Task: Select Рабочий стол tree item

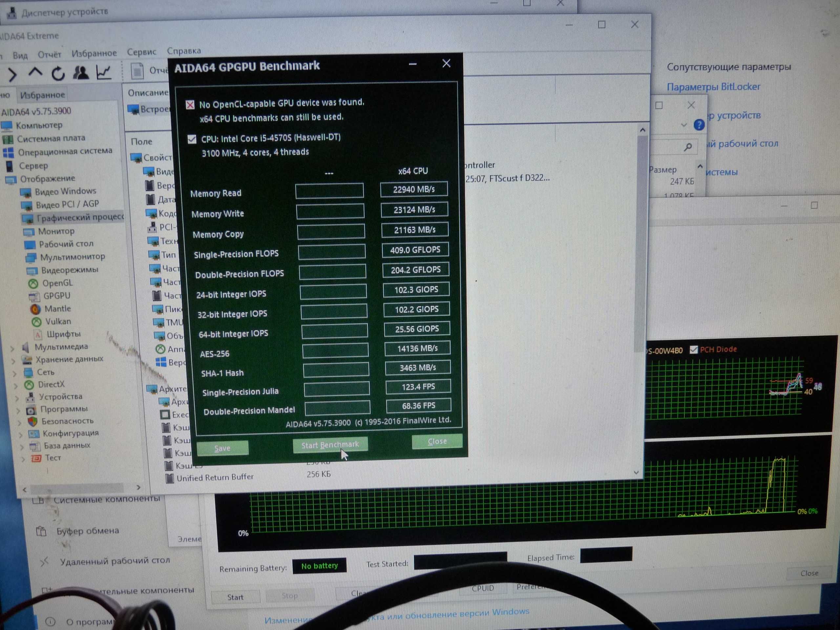Action: tap(66, 244)
